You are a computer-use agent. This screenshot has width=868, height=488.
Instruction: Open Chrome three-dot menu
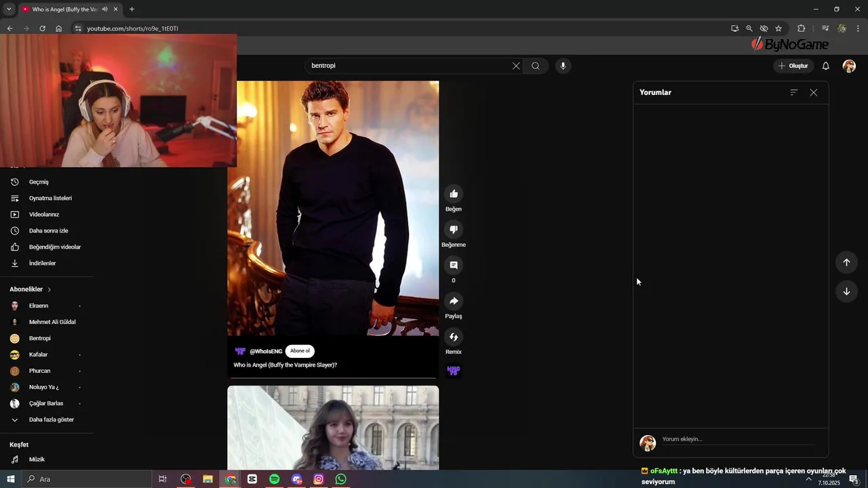859,28
